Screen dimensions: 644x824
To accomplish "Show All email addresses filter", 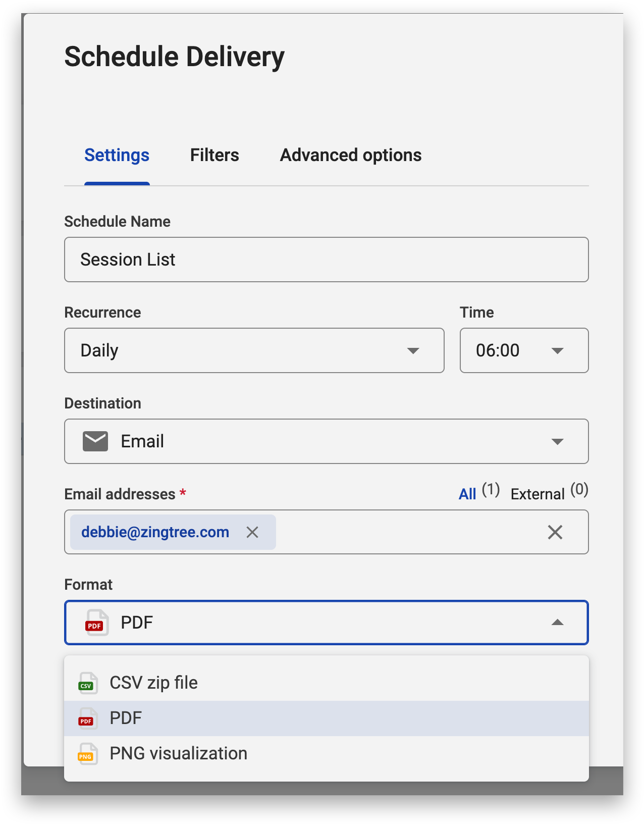I will point(467,494).
